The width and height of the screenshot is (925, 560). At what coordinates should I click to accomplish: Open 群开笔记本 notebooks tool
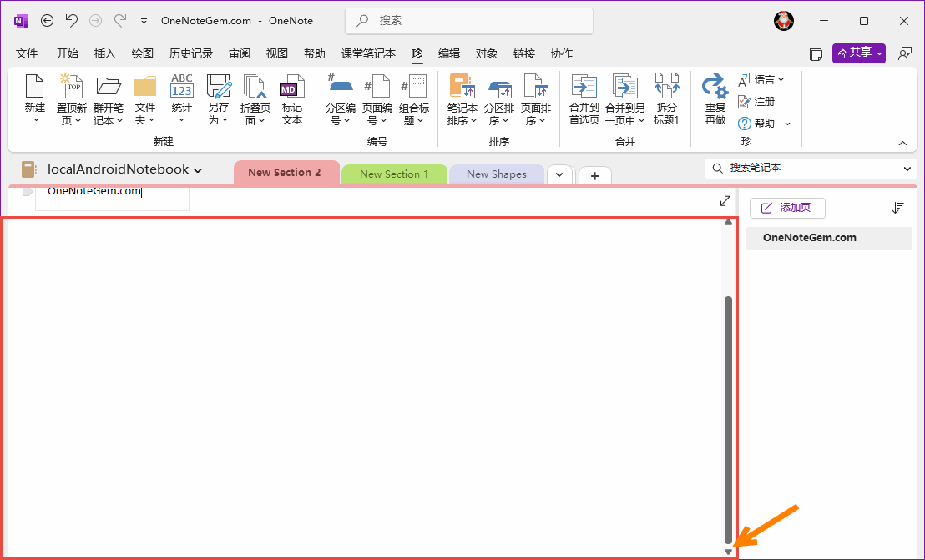coord(108,98)
